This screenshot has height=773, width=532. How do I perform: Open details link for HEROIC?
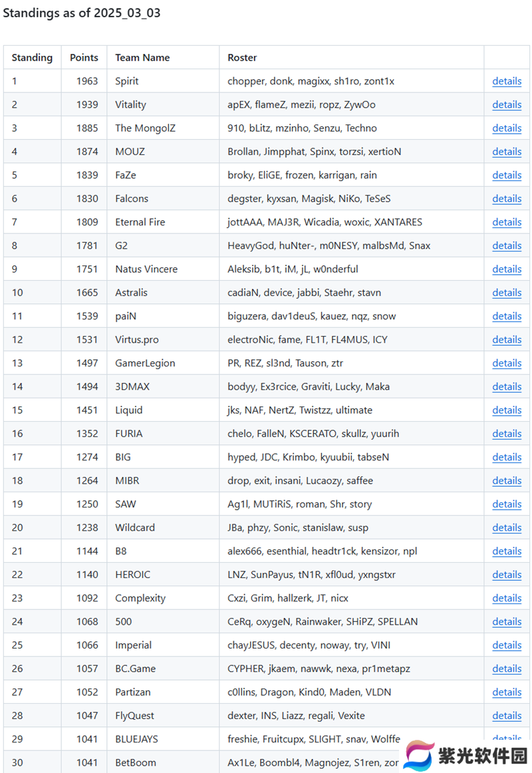tap(506, 574)
